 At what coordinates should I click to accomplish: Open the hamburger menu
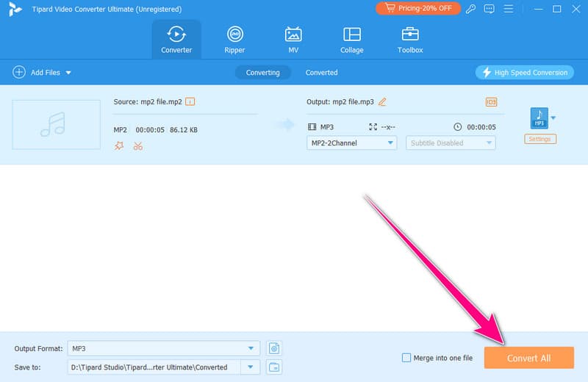(x=509, y=9)
